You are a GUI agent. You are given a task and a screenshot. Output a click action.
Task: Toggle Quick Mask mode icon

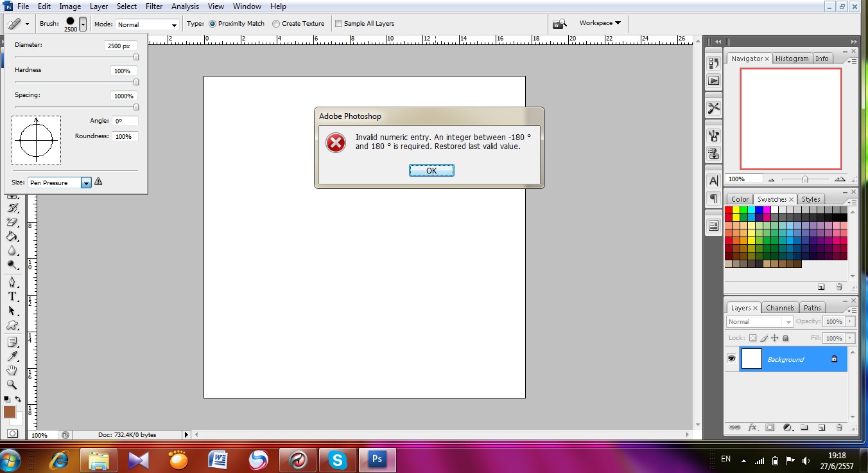[12, 434]
